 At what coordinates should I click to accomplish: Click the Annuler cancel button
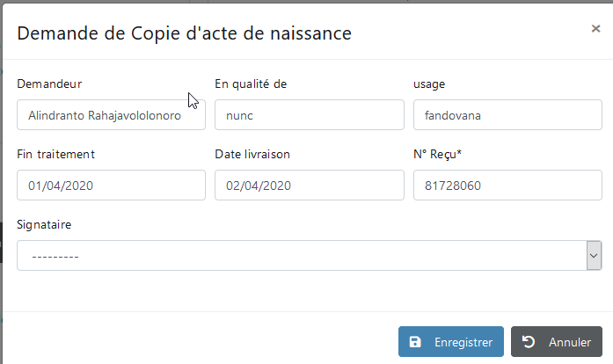557,342
